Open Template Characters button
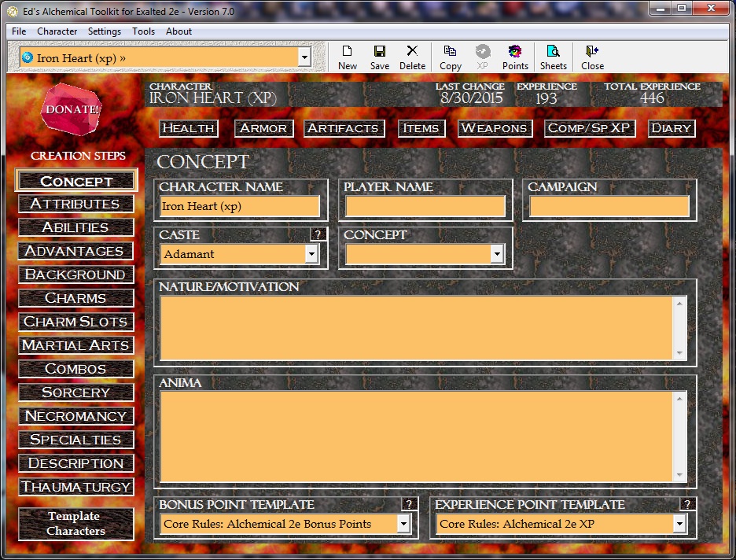The image size is (736, 560). pyautogui.click(x=76, y=523)
